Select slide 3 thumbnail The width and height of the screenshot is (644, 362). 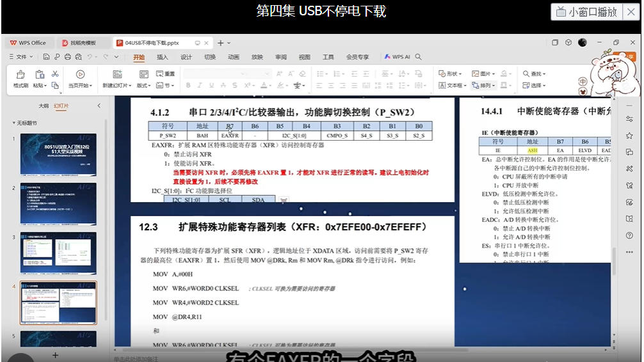(x=58, y=253)
